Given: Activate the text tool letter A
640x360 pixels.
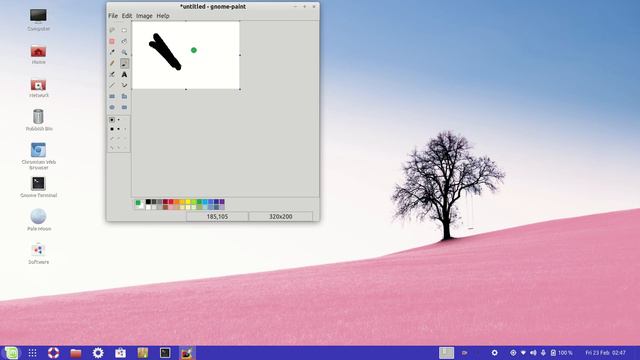Looking at the screenshot, I should tap(124, 74).
